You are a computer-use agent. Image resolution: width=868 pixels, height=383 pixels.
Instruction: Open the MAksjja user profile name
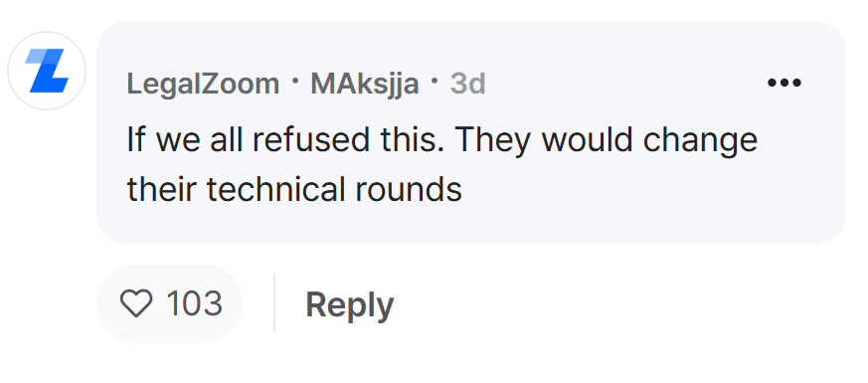coord(364,85)
